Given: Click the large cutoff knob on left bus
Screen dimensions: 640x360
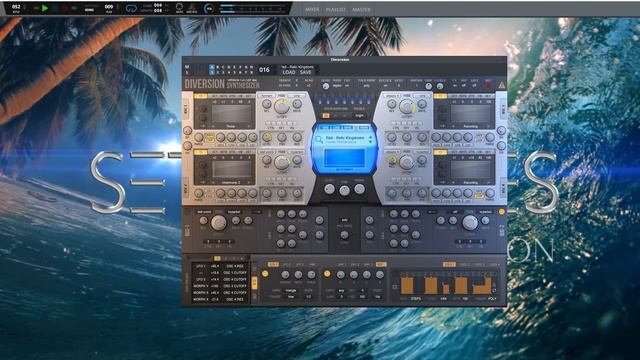Looking at the screenshot, I should tap(218, 222).
